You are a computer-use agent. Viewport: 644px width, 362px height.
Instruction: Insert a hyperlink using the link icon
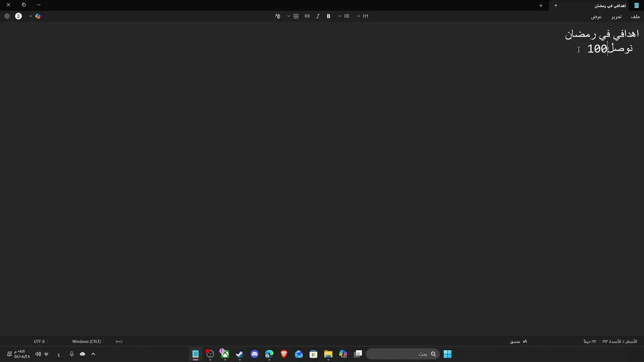tap(307, 16)
